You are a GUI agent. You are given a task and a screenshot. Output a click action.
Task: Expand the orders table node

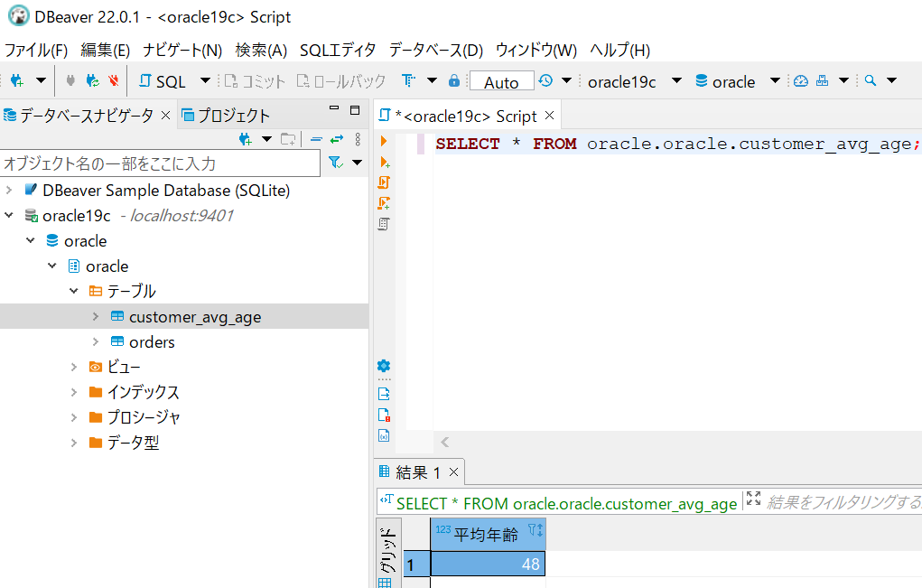[x=95, y=341]
